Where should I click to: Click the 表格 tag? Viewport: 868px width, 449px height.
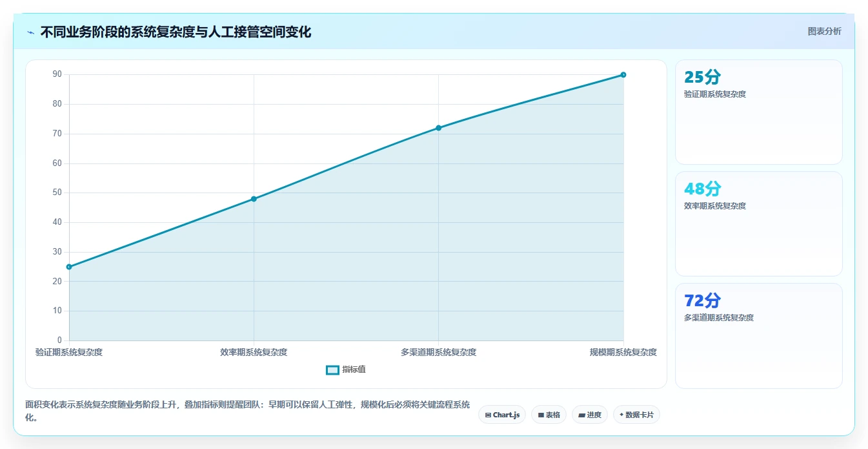pos(549,415)
